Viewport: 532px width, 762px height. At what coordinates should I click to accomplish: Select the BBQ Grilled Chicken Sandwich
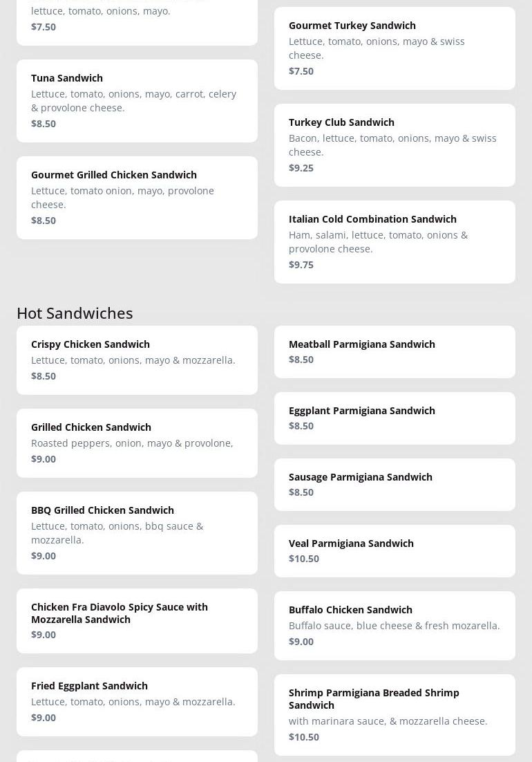[137, 532]
